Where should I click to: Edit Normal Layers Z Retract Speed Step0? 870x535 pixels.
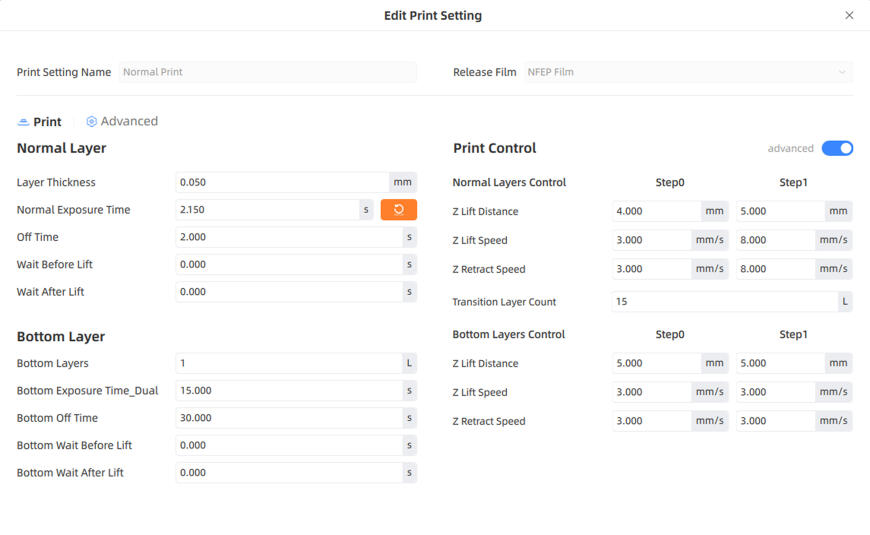pyautogui.click(x=651, y=269)
